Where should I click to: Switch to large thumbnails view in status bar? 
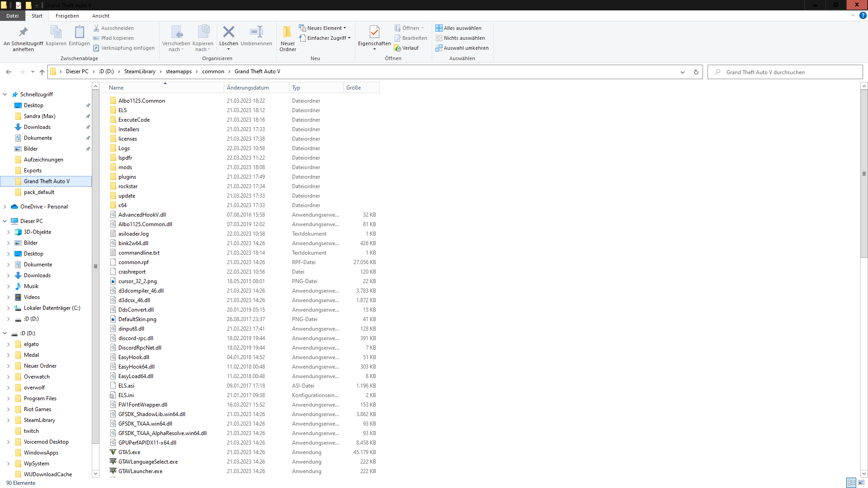click(x=861, y=483)
